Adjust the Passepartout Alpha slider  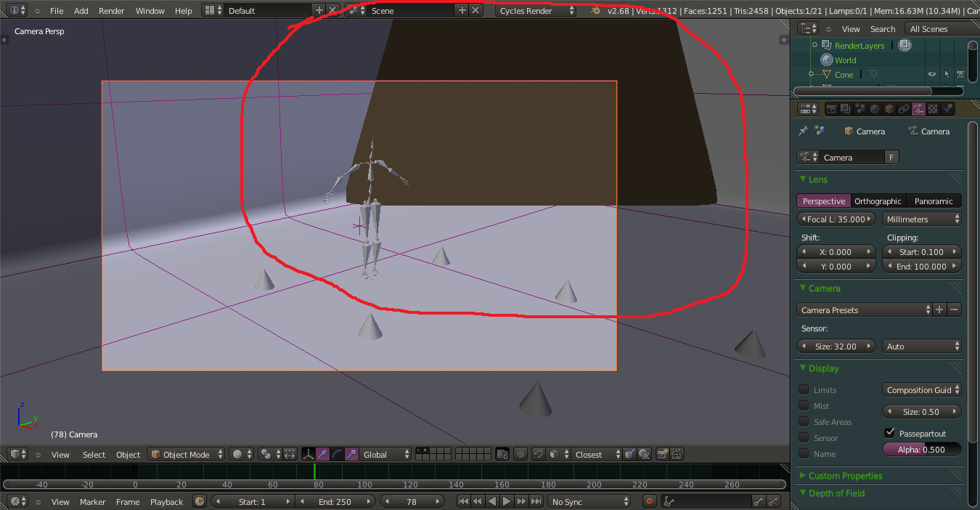tap(922, 449)
